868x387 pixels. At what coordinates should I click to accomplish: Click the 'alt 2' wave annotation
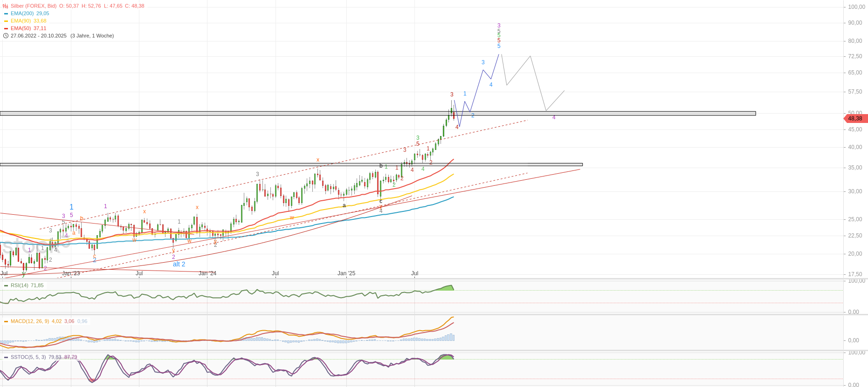[179, 264]
